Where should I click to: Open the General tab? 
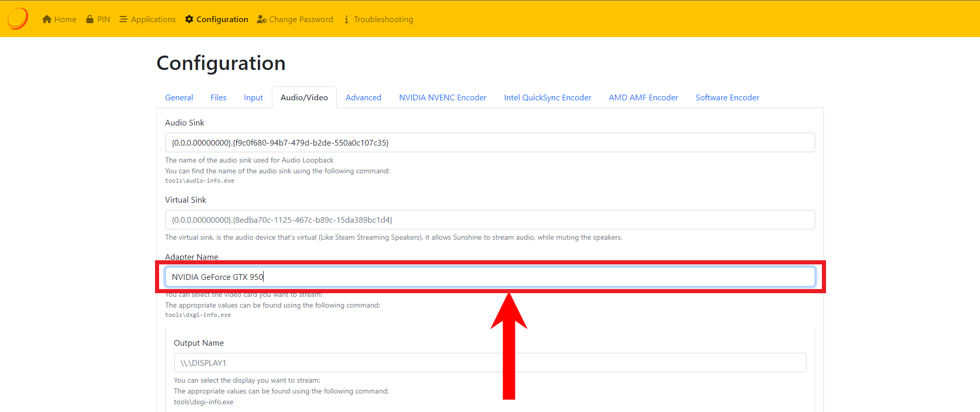(179, 98)
